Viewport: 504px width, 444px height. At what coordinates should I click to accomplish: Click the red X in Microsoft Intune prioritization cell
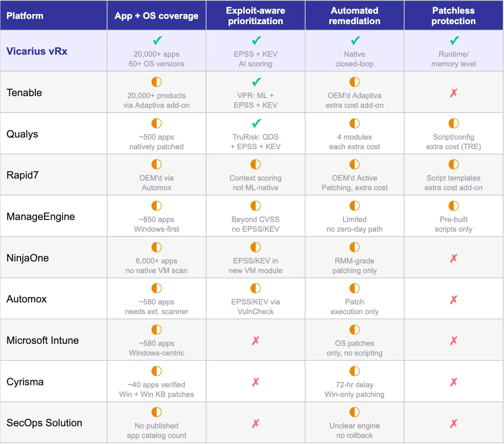point(256,341)
